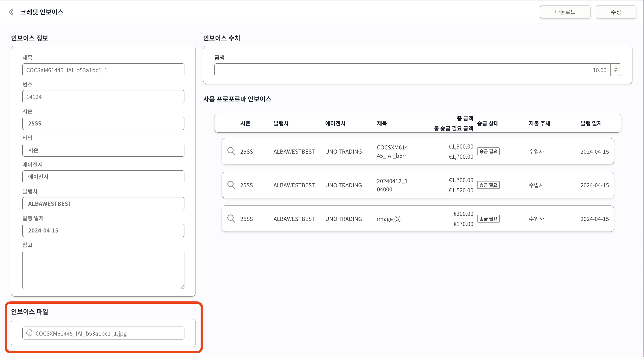This screenshot has width=644, height=357.
Task: Open the 발행사 field showing ALBAWESTBEST
Action: point(103,204)
